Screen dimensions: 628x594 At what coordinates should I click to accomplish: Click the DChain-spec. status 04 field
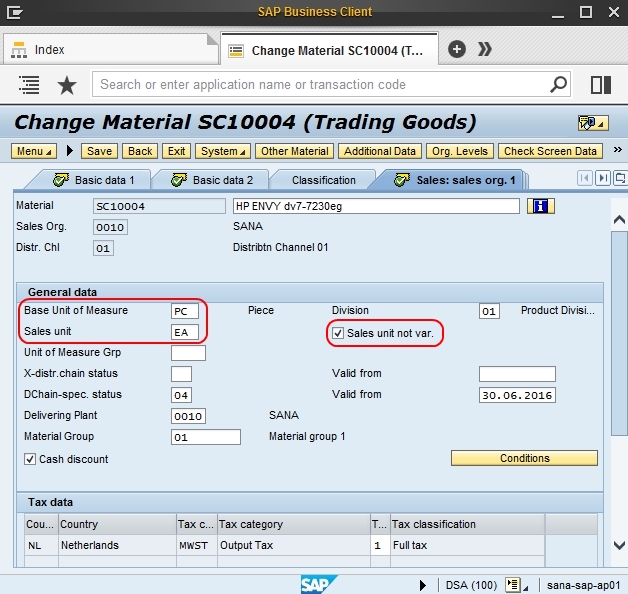coord(181,395)
